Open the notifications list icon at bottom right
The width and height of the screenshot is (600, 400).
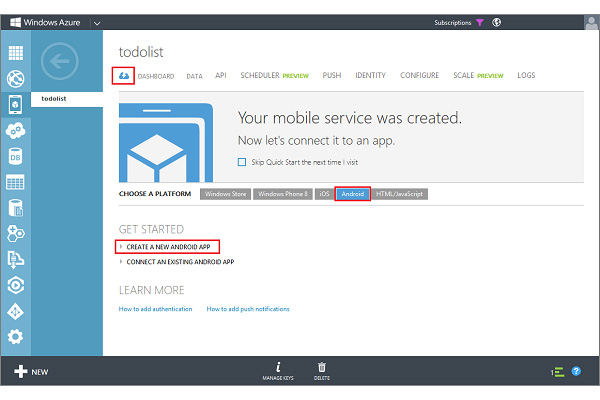558,372
